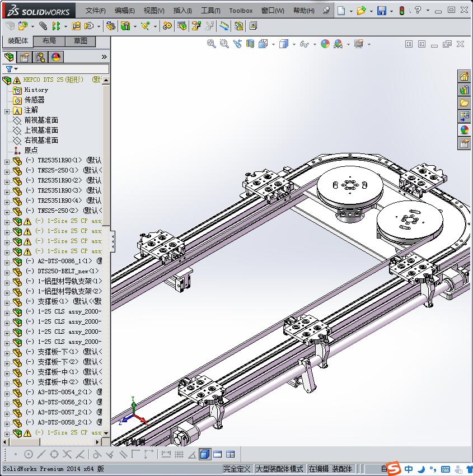The height and width of the screenshot is (476, 473).
Task: Click the 大型装配体模式 status bar button
Action: 280,469
